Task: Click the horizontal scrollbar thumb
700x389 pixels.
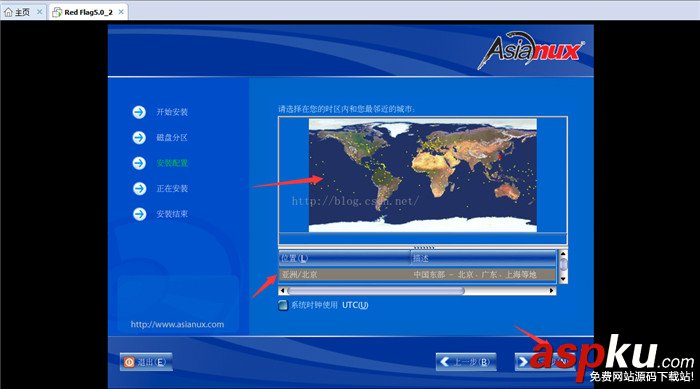Action: coord(376,291)
